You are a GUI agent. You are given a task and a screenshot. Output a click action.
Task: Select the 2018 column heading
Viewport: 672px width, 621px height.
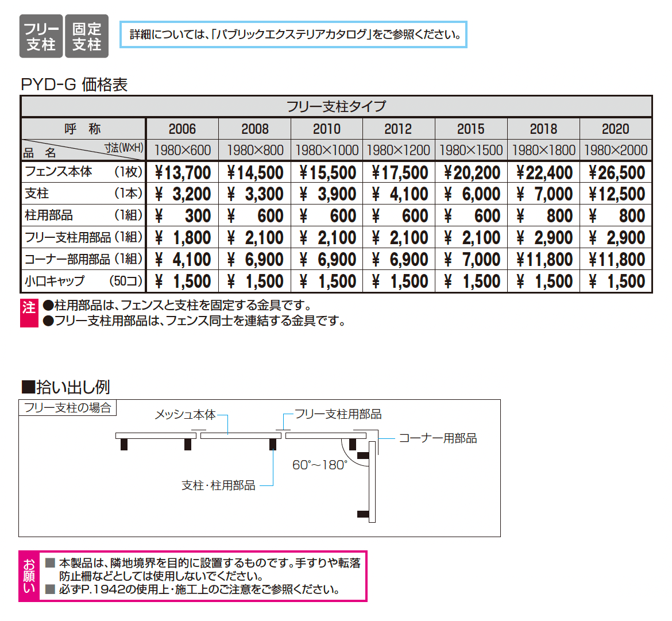(544, 129)
